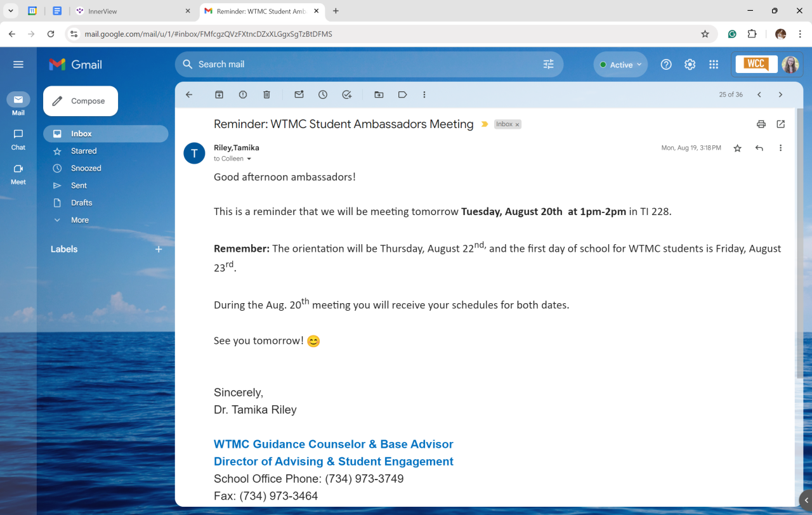Report this email as spam

[243, 95]
